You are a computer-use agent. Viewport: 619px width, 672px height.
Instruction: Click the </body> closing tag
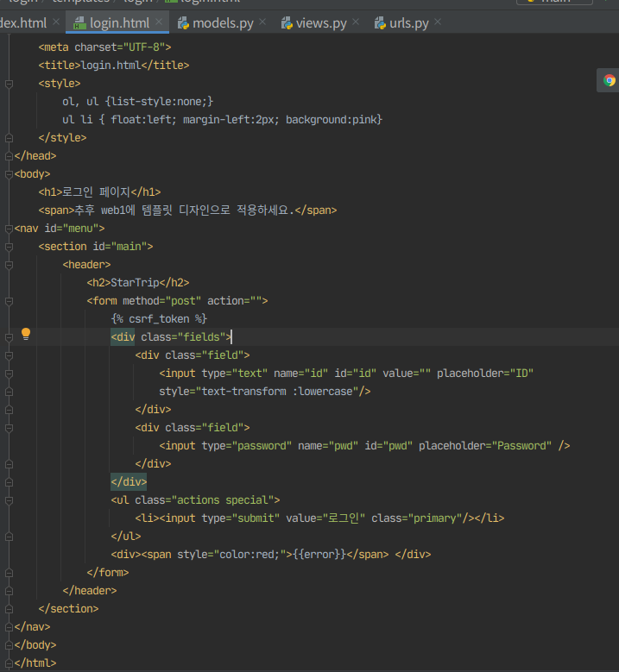coord(35,645)
